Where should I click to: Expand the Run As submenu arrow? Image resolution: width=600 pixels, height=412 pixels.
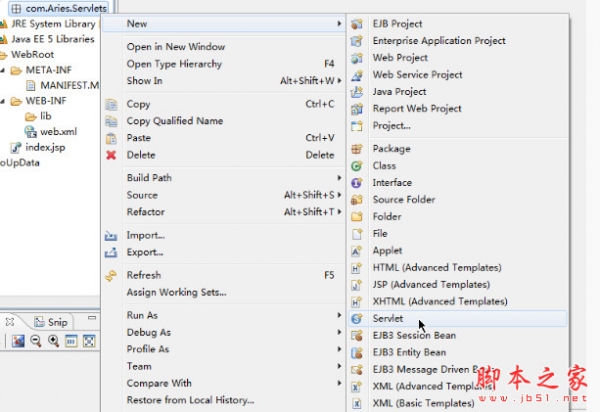click(x=339, y=315)
